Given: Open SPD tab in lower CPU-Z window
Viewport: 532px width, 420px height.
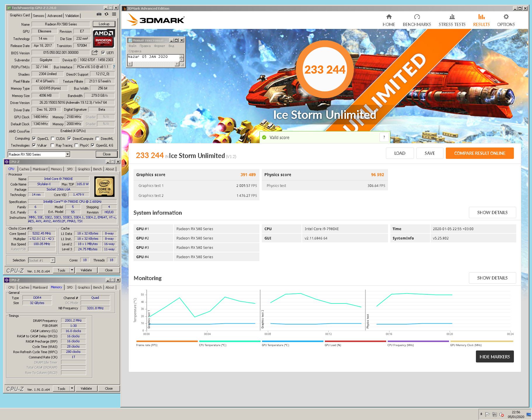Looking at the screenshot, I should pos(70,287).
